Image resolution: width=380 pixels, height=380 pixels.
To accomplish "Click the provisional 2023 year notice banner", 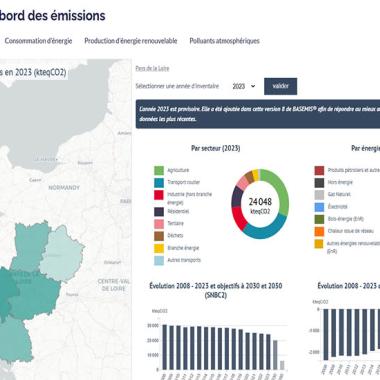I will [x=258, y=114].
